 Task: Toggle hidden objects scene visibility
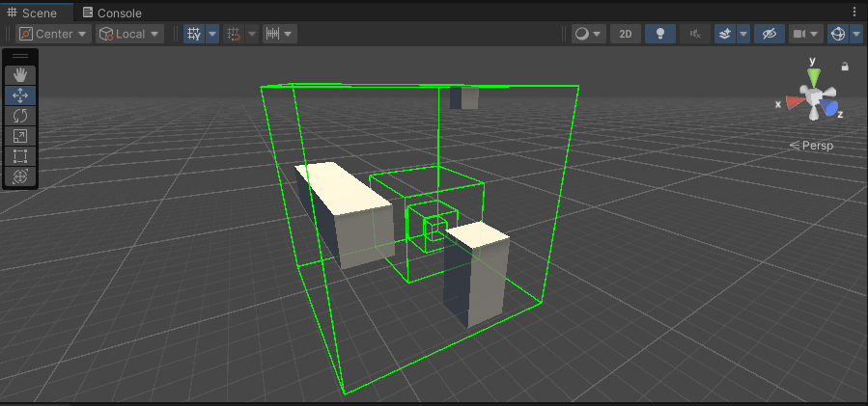click(x=769, y=34)
